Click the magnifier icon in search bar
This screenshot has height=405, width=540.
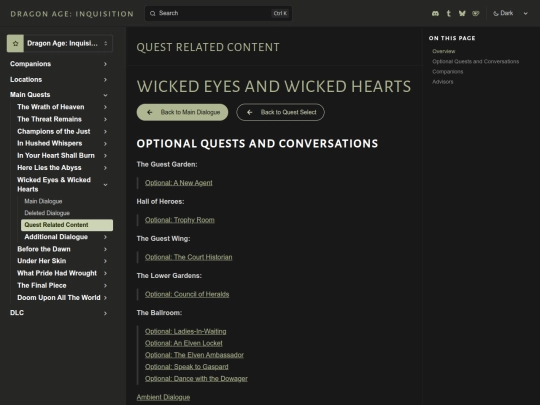pyautogui.click(x=153, y=13)
